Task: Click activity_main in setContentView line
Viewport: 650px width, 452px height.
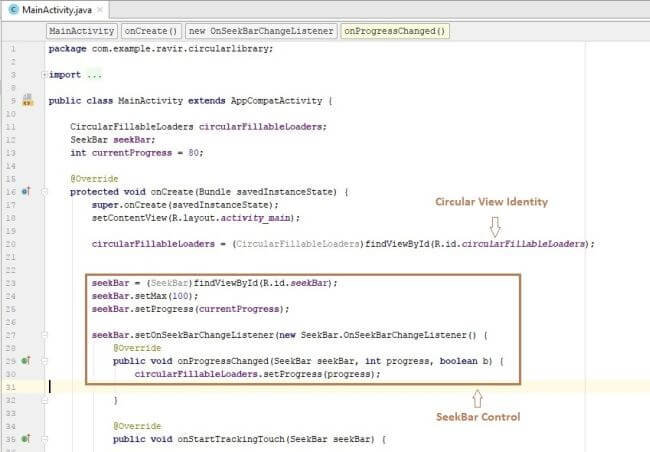Action: 255,218
